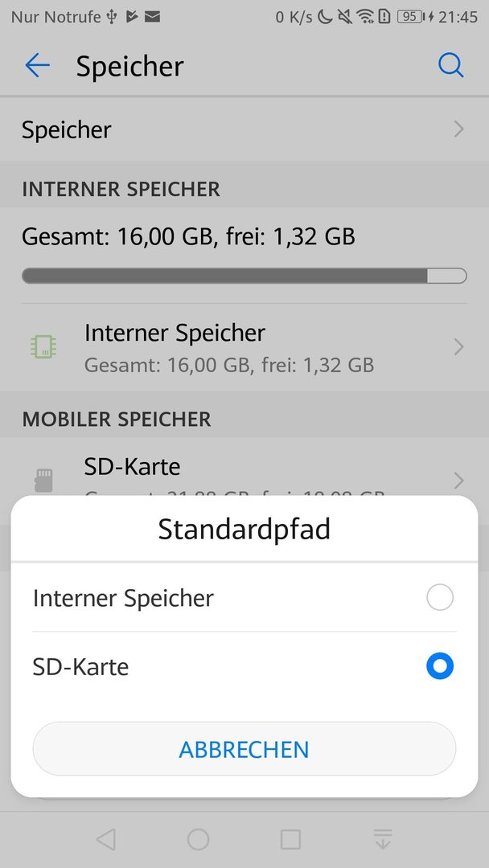Tap the internal storage usage bar
Image resolution: width=489 pixels, height=868 pixels.
[x=244, y=276]
